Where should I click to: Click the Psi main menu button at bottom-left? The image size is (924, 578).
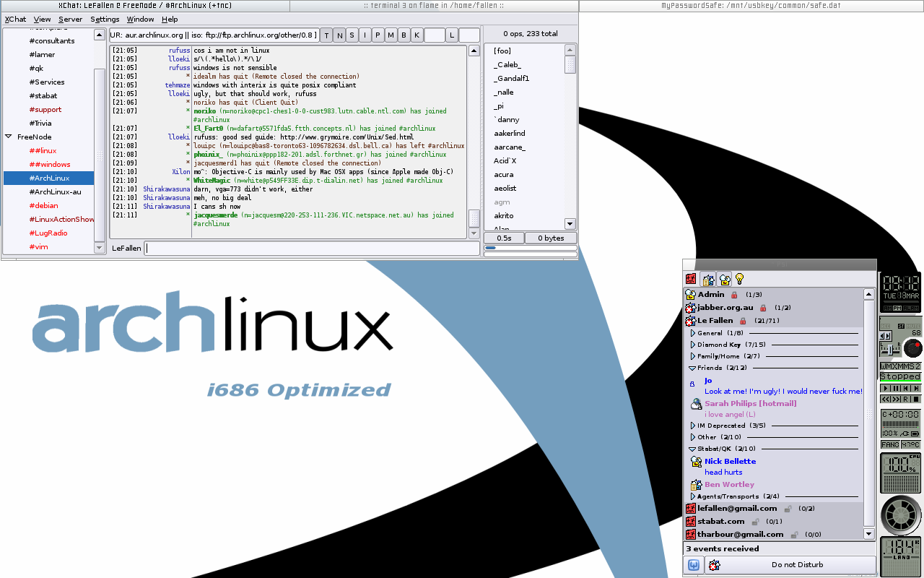693,565
